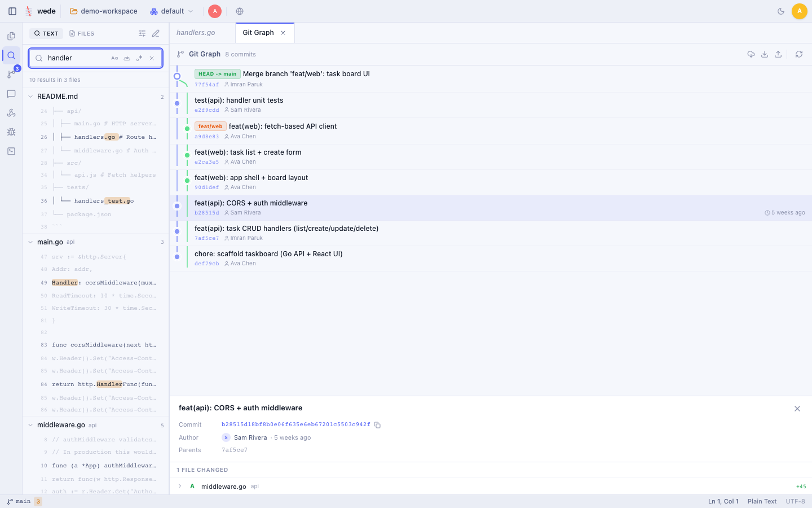
Task: Toggle the left sidebar panel icon
Action: 12,11
